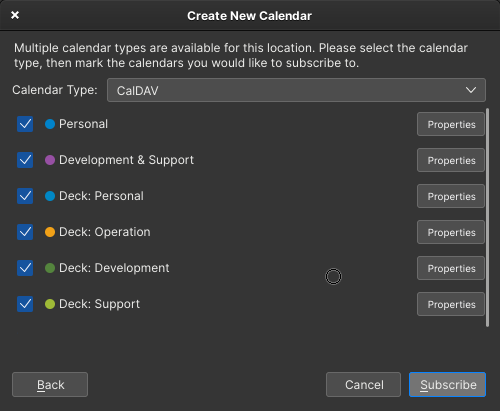Open Properties for the Personal calendar

tap(451, 124)
